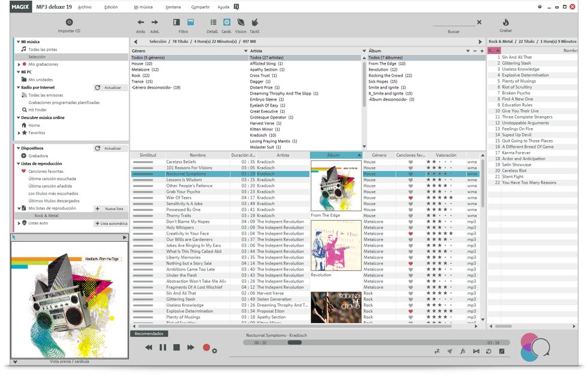Filter by Metalcore (12) genre
The height and width of the screenshot is (377, 588).
click(145, 69)
